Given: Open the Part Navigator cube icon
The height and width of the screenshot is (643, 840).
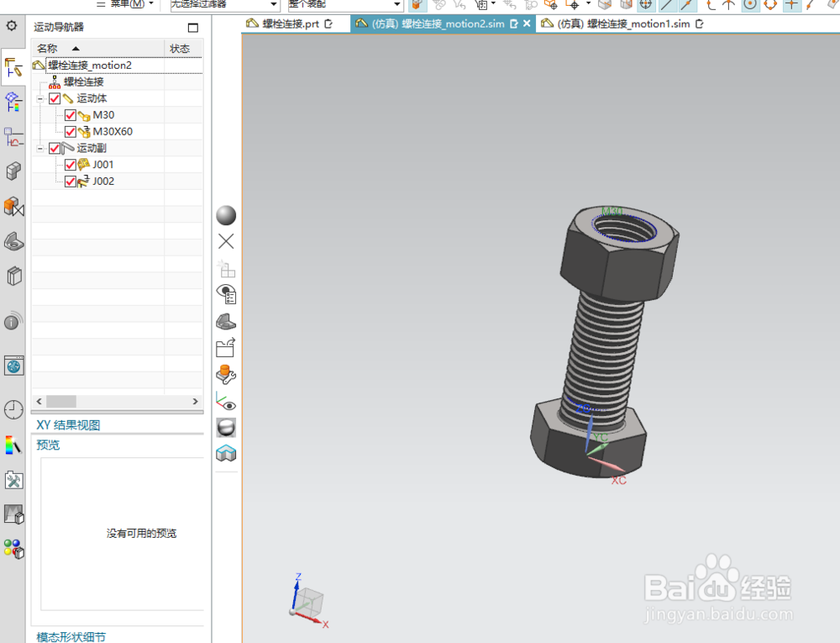Looking at the screenshot, I should pyautogui.click(x=13, y=171).
